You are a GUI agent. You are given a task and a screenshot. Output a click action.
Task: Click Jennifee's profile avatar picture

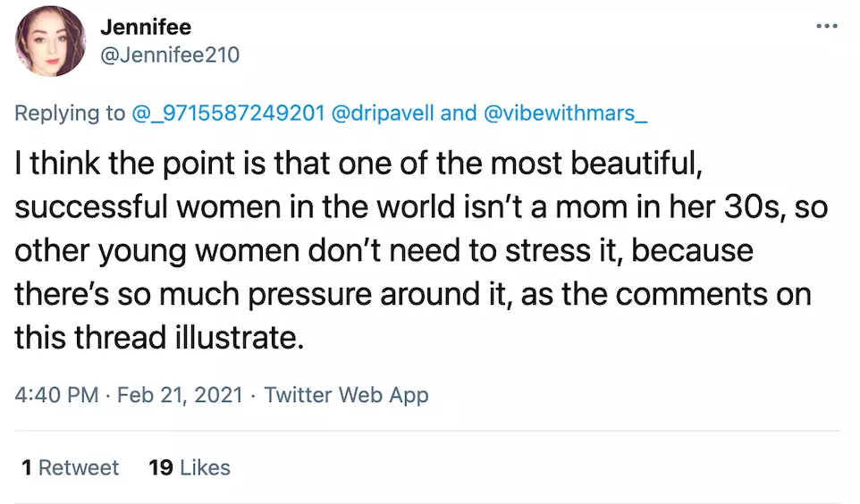[51, 41]
